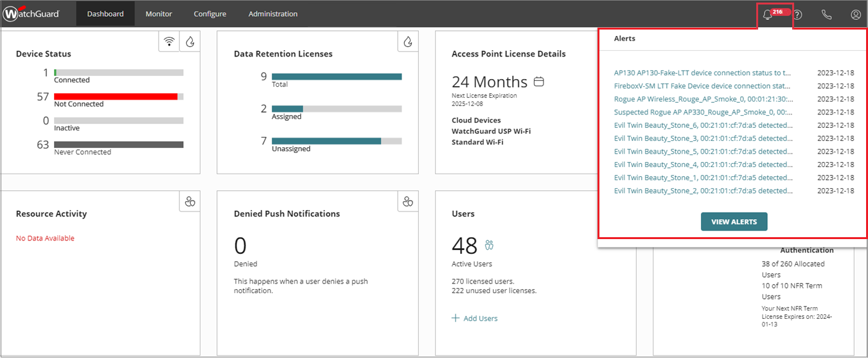
Task: Click the icon on Denied Push Notifications card
Action: [x=407, y=202]
